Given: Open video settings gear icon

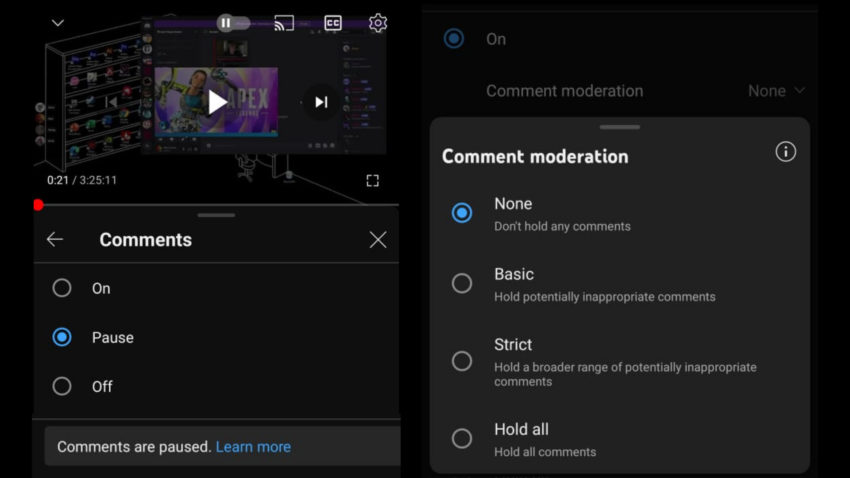Looking at the screenshot, I should tap(377, 23).
